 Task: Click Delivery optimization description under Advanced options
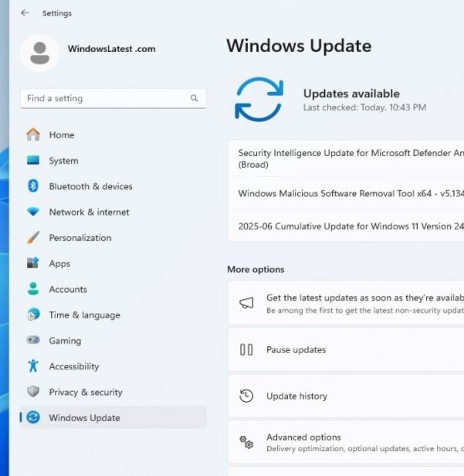coord(365,449)
